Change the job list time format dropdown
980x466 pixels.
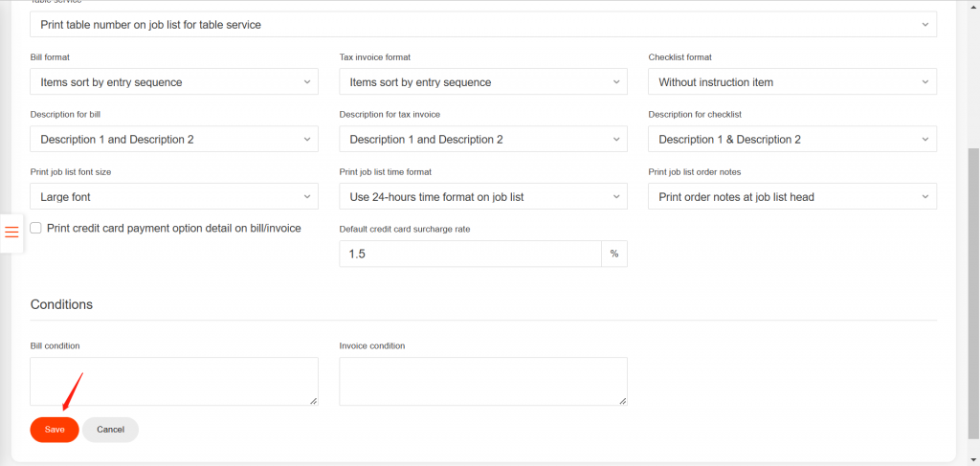click(483, 197)
